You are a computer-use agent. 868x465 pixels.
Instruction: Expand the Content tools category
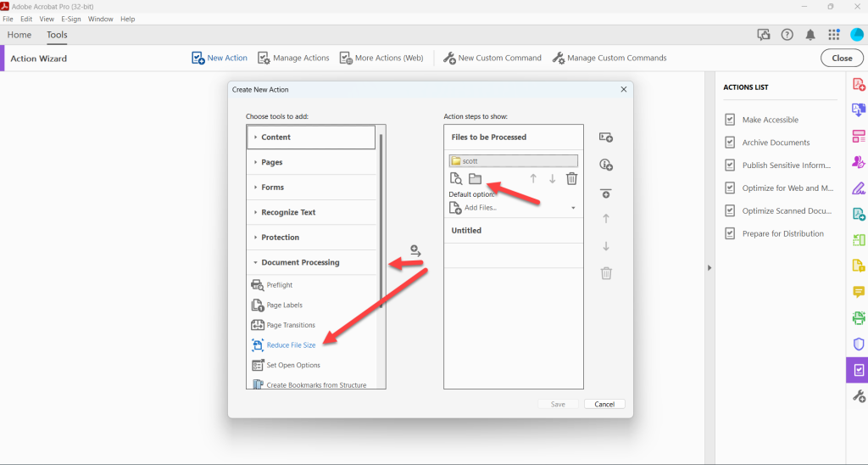point(311,137)
